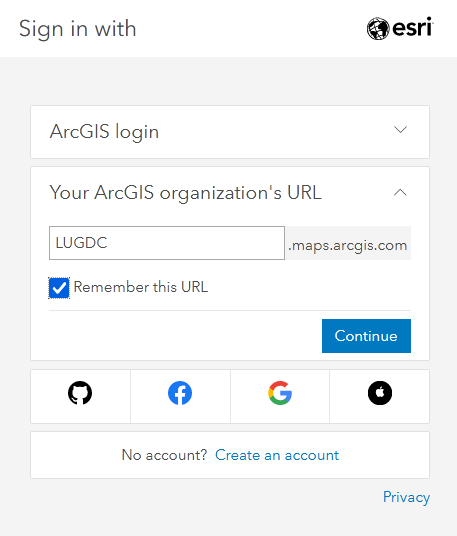
Task: Open the Privacy link
Action: pos(406,497)
